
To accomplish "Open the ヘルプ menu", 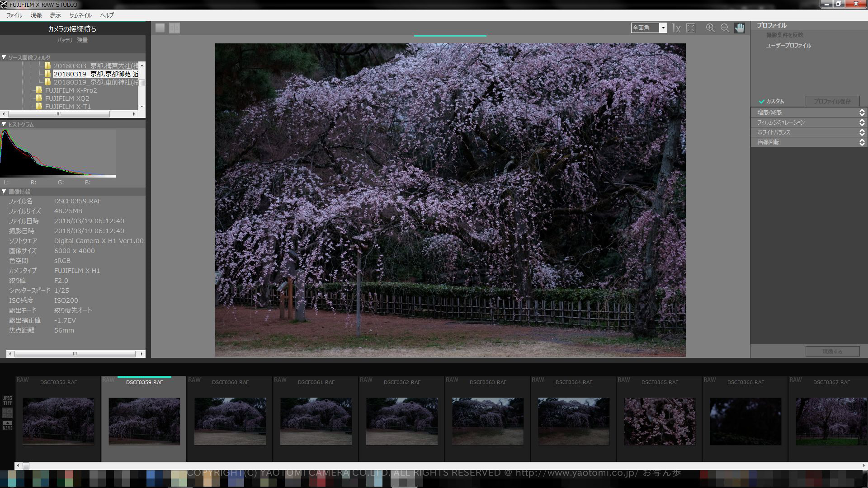I will point(107,15).
